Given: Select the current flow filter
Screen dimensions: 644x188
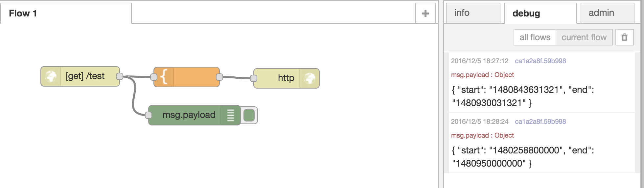Looking at the screenshot, I should 584,37.
